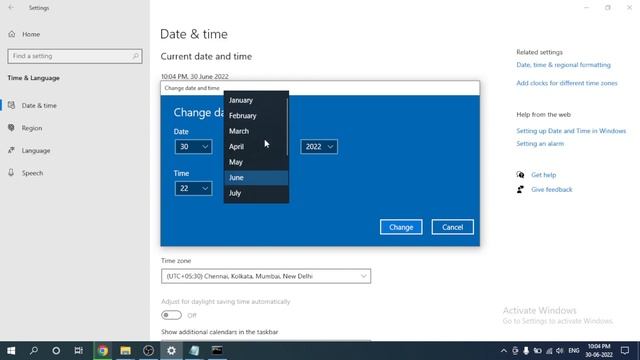This screenshot has height=360, width=640.
Task: Open the Action Center notifications icon
Action: coord(625,351)
